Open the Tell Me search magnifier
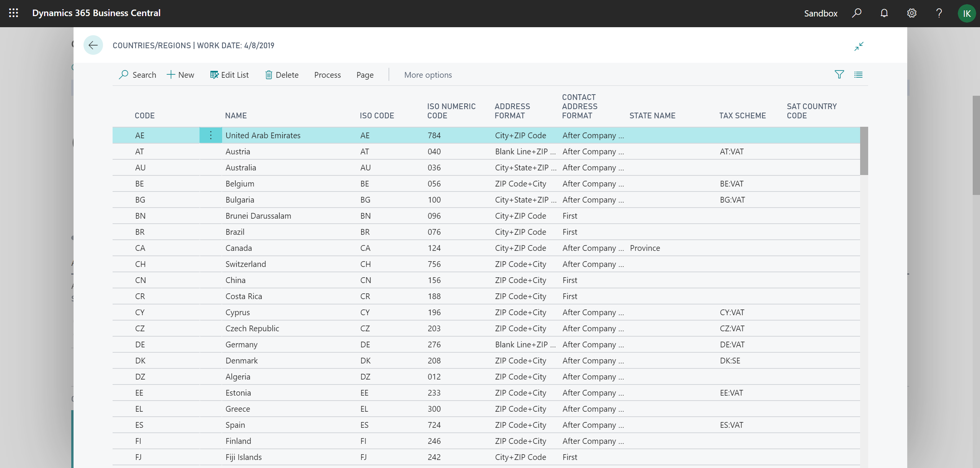 857,13
